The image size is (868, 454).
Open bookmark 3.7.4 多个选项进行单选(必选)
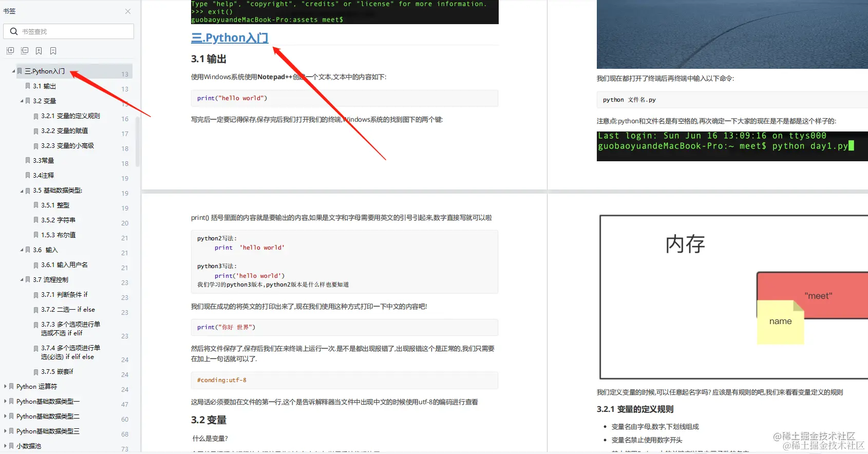(70, 352)
